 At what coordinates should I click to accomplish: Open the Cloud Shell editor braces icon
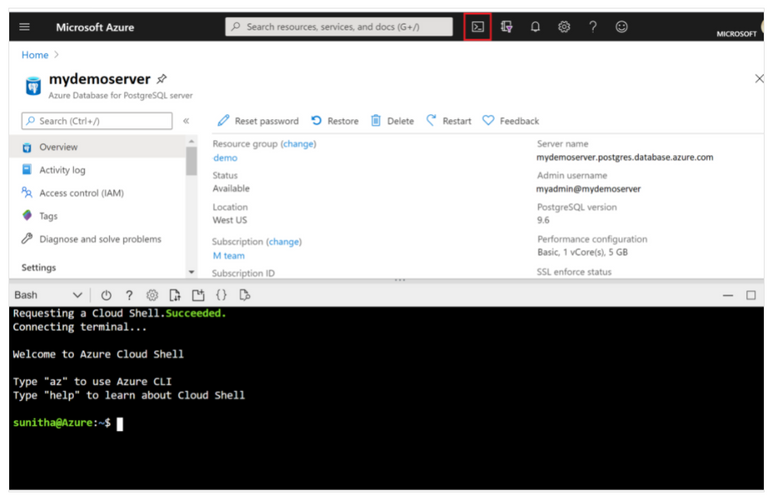click(221, 295)
